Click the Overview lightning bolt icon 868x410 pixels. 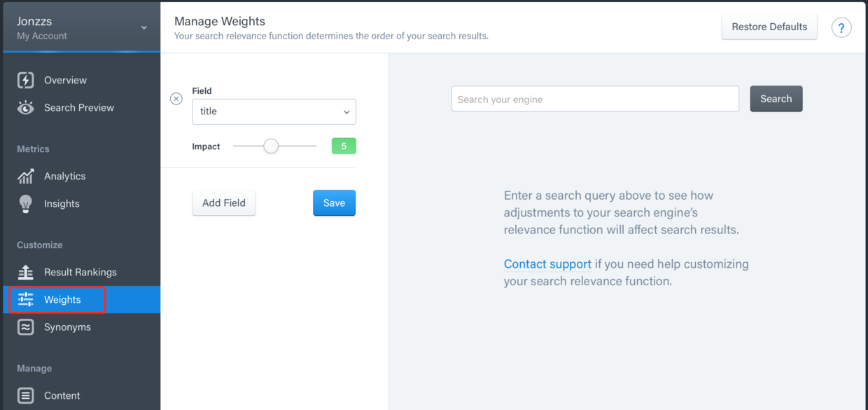[x=26, y=81]
